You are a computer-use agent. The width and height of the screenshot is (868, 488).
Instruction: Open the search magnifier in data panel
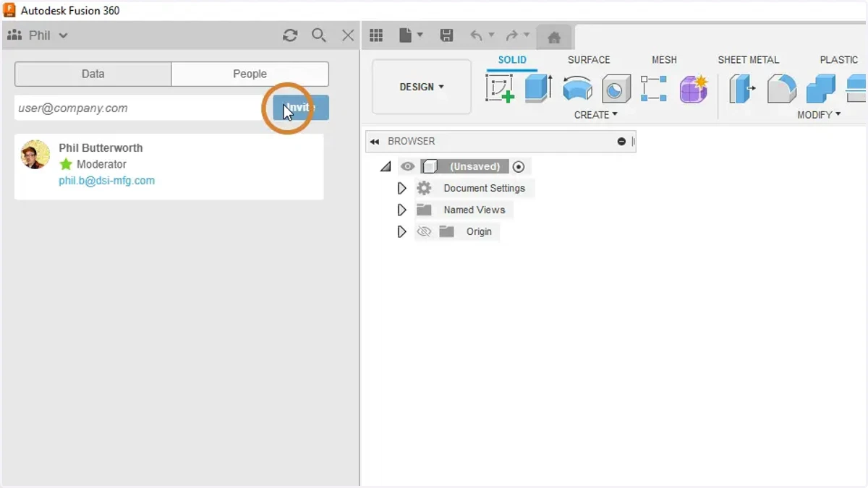(x=319, y=35)
